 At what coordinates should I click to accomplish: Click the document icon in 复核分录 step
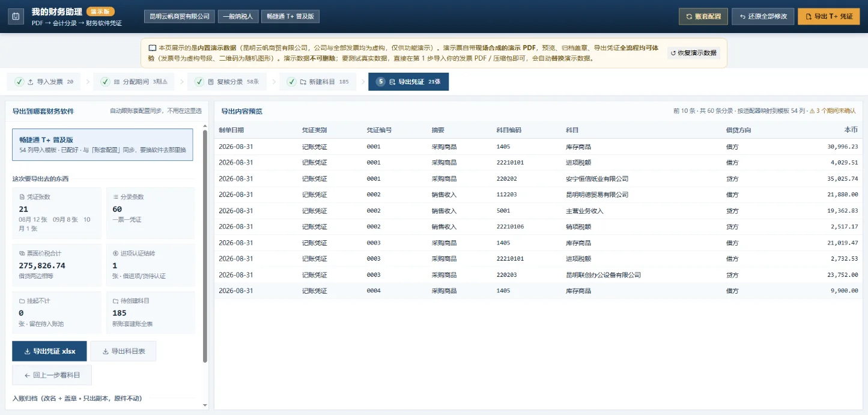tap(211, 82)
